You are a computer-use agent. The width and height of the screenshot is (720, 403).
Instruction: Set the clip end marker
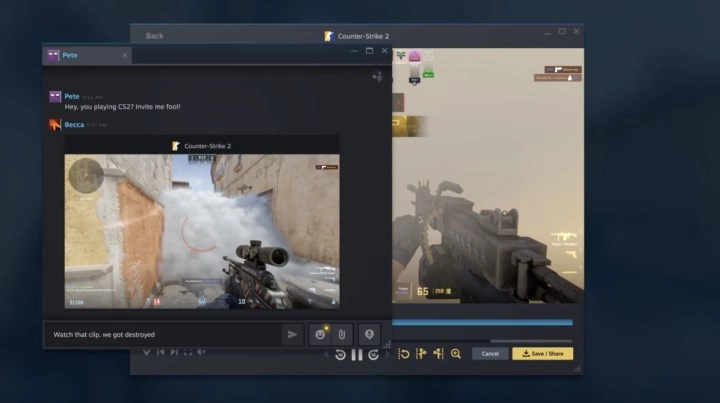coord(438,354)
